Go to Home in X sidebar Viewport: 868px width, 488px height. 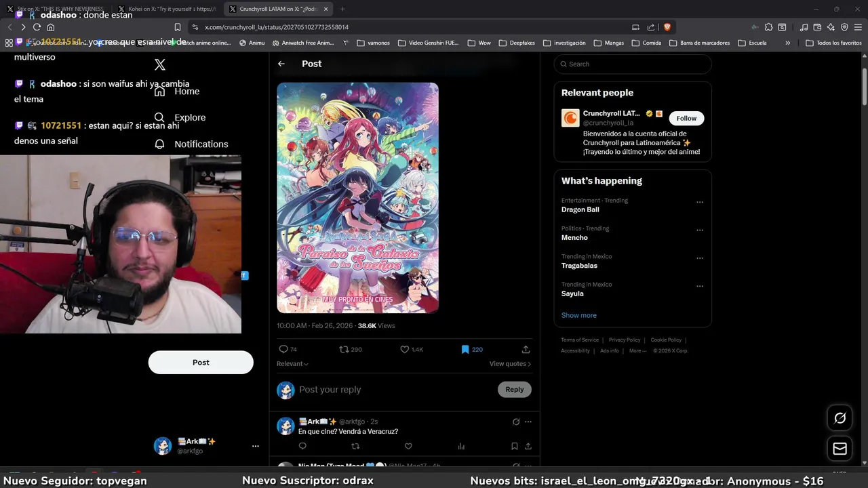tap(177, 91)
